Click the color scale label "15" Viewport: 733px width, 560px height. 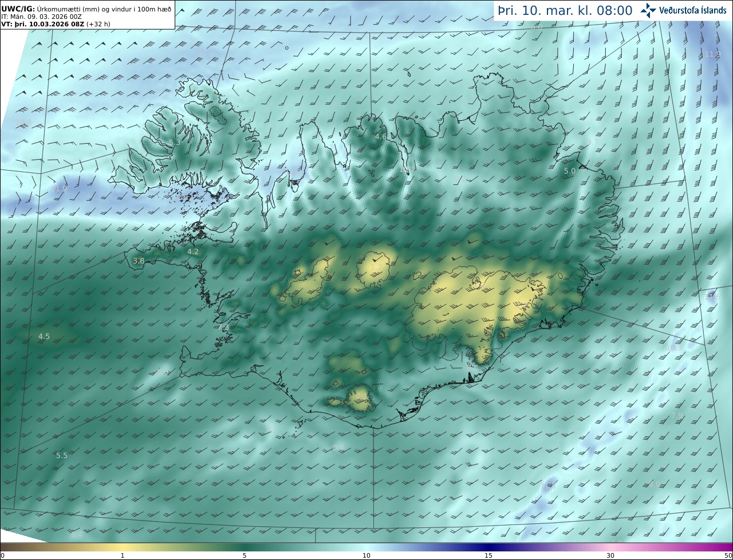(x=488, y=555)
